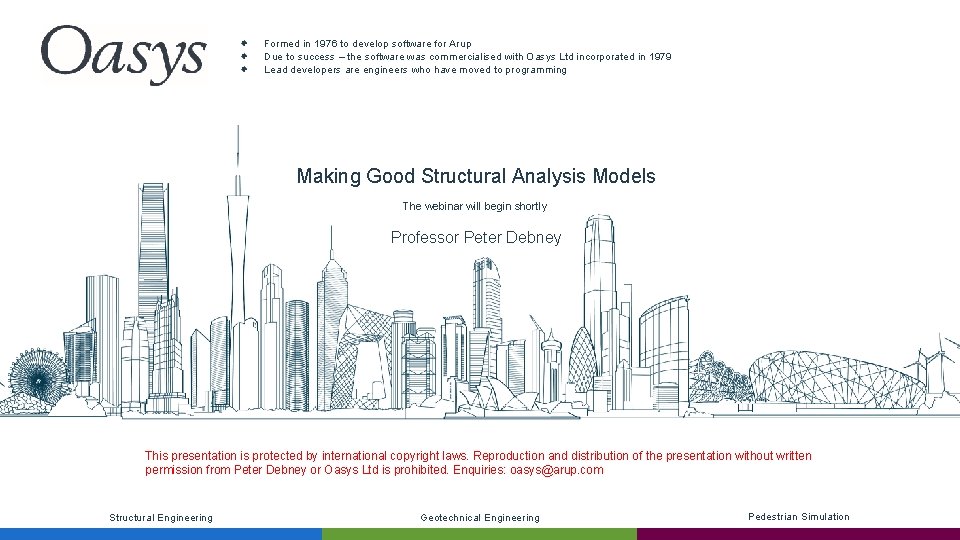Click 'The webinar will begin shortly' text
The height and width of the screenshot is (540, 960).
click(474, 206)
